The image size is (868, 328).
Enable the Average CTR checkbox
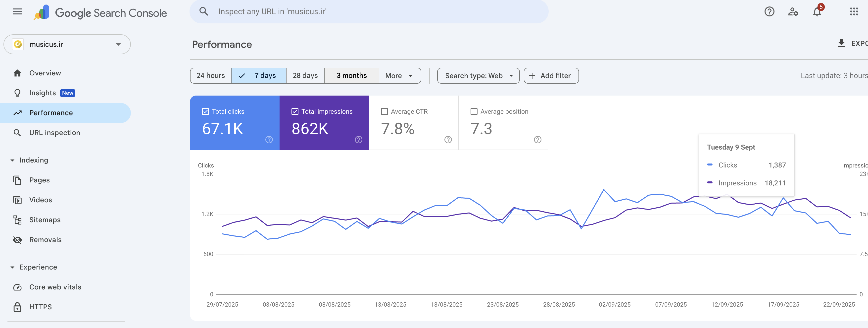pos(384,111)
